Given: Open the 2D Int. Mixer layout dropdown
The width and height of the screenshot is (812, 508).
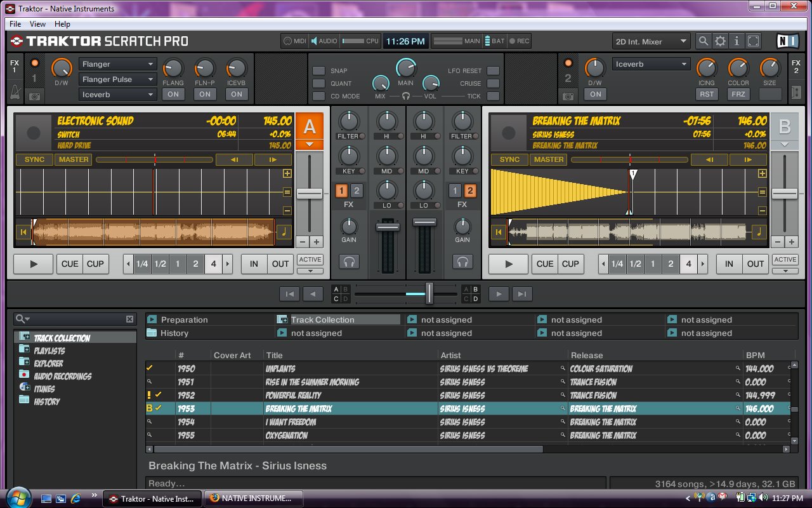Looking at the screenshot, I should click(x=651, y=41).
